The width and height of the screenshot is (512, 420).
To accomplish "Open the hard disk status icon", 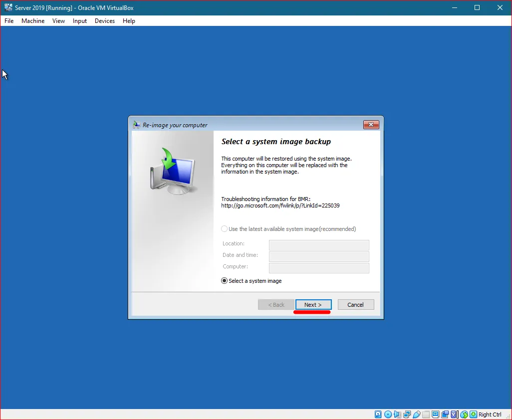I will (378, 414).
